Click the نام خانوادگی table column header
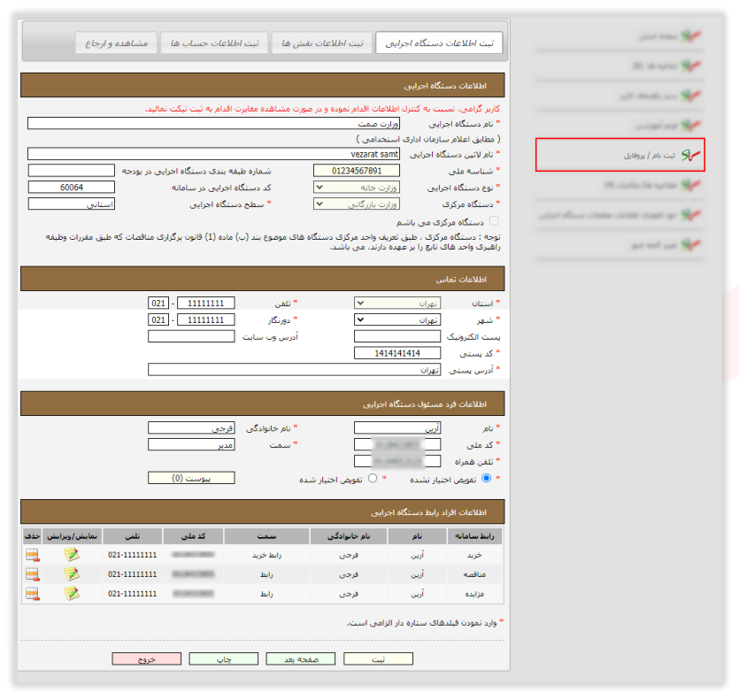The width and height of the screenshot is (739, 700). tap(349, 536)
